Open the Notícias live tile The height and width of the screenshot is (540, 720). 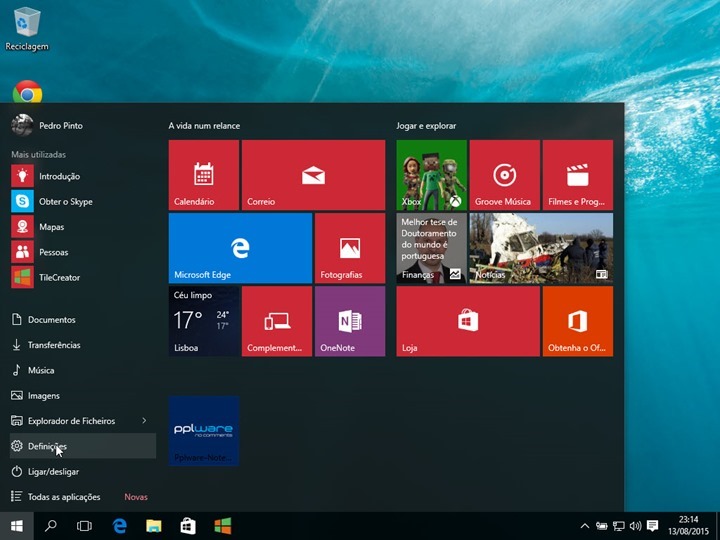541,248
